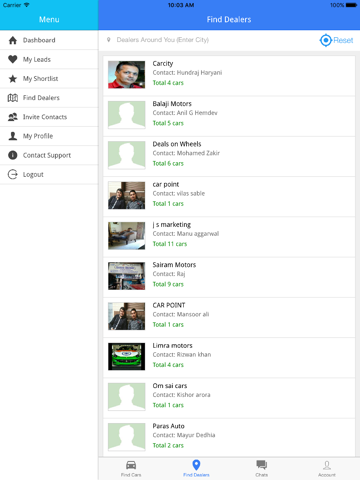Select the Find Dealers bottom tab

[196, 468]
